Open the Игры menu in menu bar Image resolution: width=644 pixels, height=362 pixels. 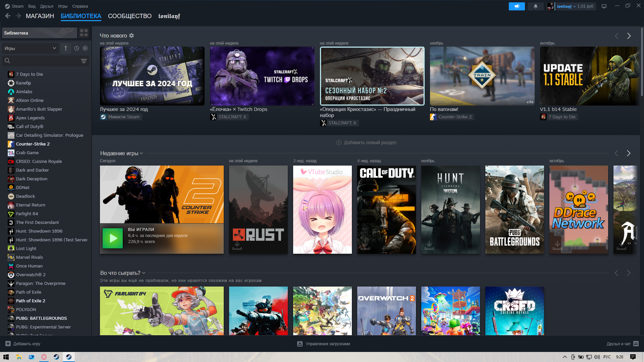click(63, 6)
